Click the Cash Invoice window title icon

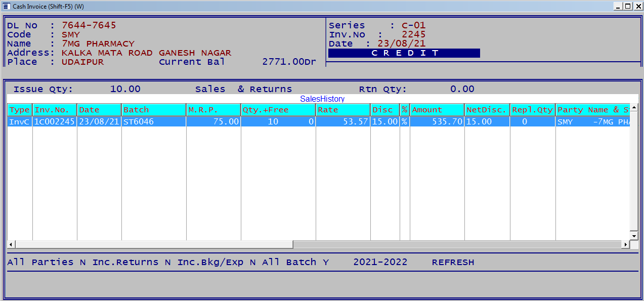6,6
